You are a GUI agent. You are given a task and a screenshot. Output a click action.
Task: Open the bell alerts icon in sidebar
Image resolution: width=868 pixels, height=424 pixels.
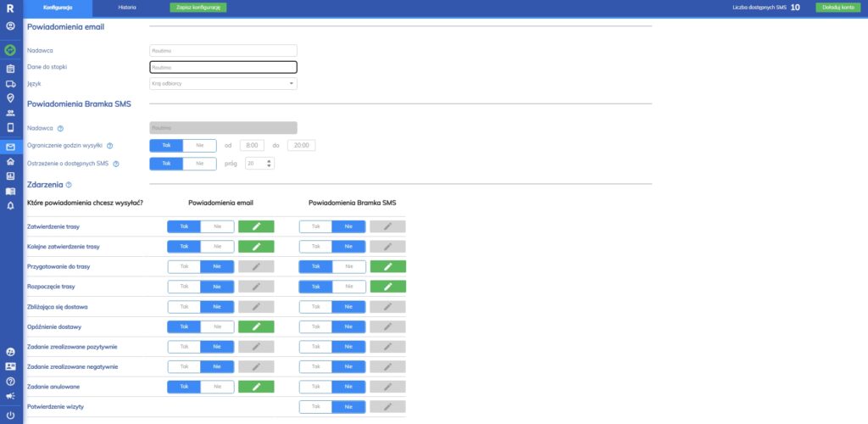click(10, 205)
